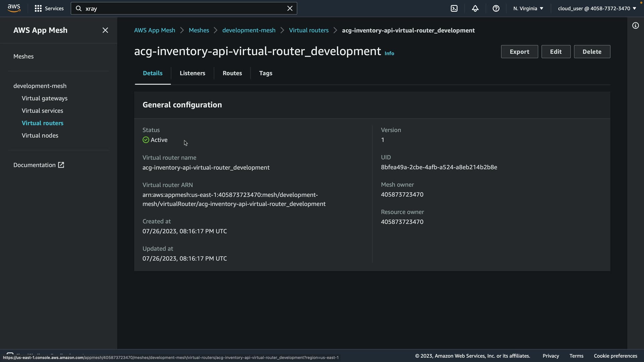Switch to the Listeners tab
The width and height of the screenshot is (644, 362).
(x=192, y=73)
